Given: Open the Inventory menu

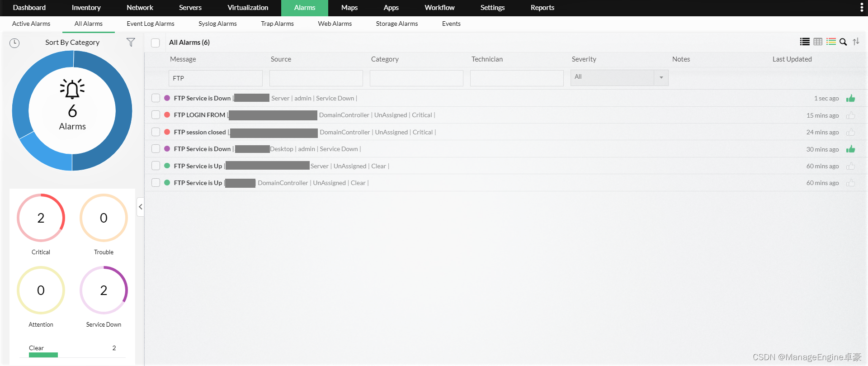Looking at the screenshot, I should point(86,8).
